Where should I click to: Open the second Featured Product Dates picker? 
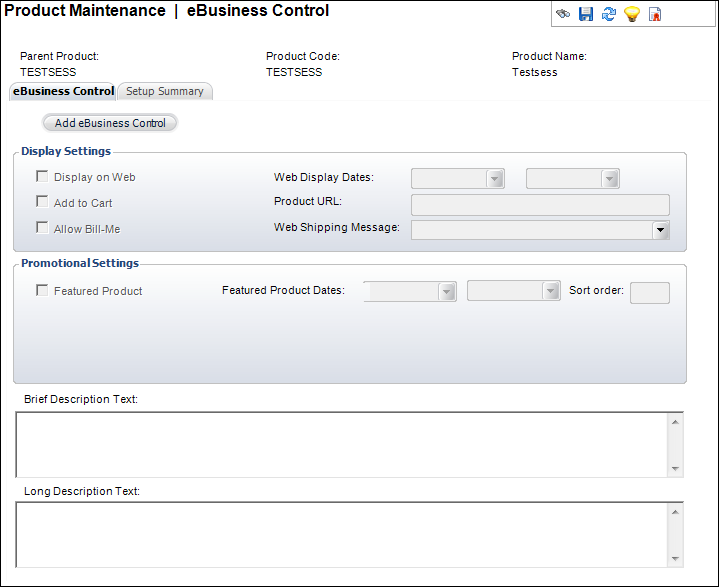point(550,292)
